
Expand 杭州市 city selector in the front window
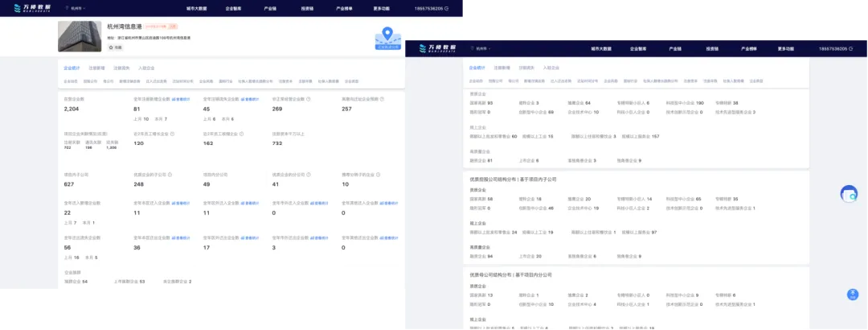point(481,49)
